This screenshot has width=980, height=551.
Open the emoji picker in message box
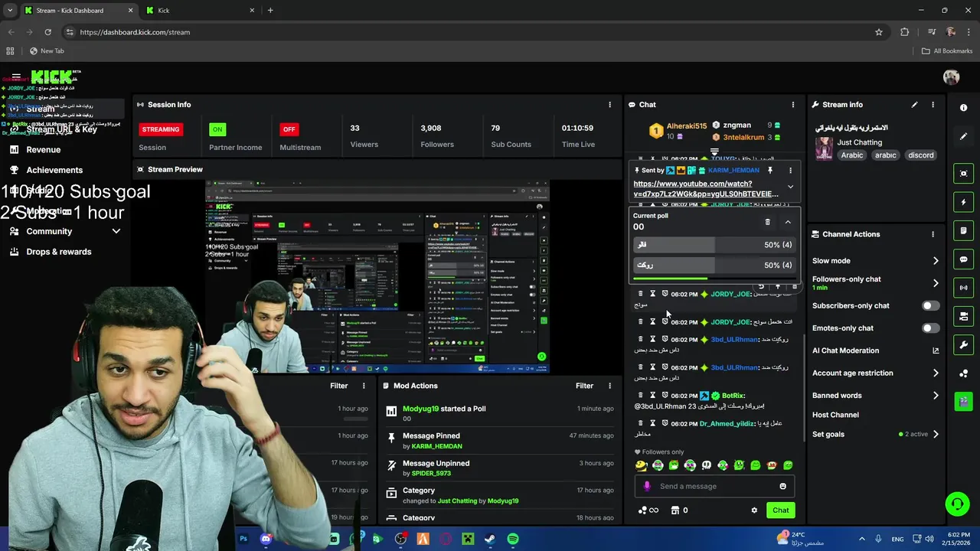(782, 486)
